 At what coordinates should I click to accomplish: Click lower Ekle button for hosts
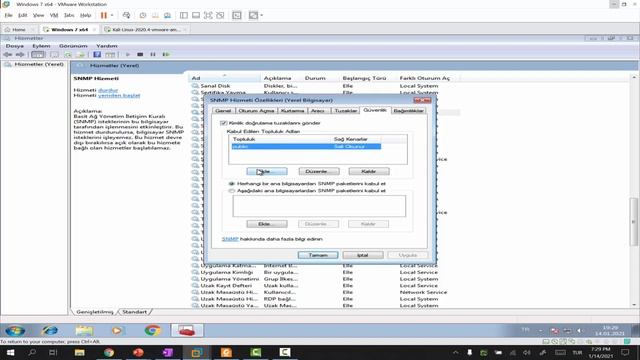click(267, 224)
